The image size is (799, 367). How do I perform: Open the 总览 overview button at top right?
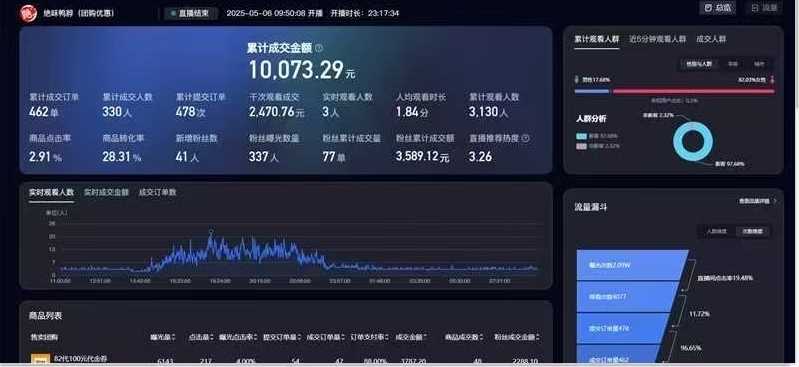tap(717, 8)
